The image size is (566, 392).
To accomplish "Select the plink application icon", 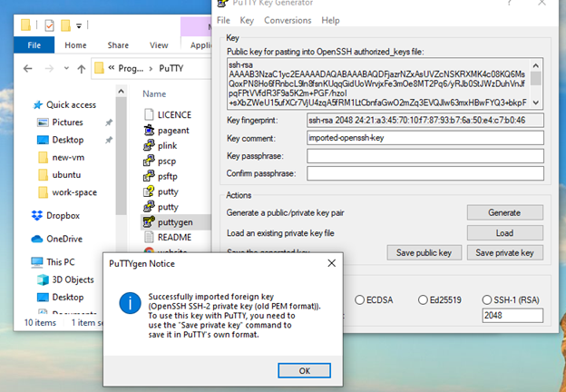I will pyautogui.click(x=149, y=145).
